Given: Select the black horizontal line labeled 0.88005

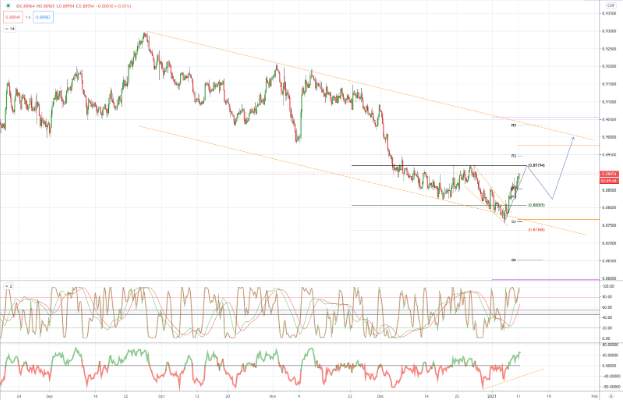Looking at the screenshot, I should pos(439,205).
